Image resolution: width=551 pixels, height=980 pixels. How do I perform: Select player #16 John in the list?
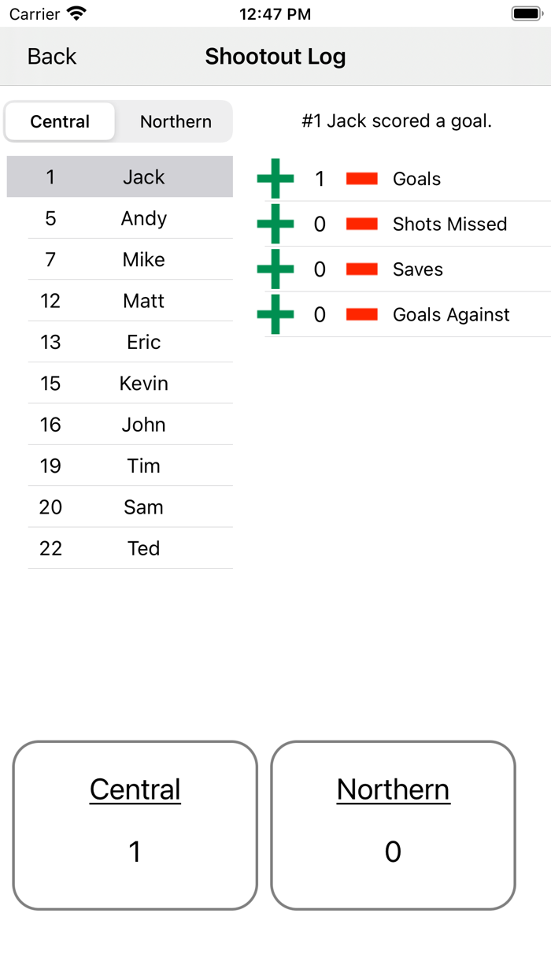(130, 425)
